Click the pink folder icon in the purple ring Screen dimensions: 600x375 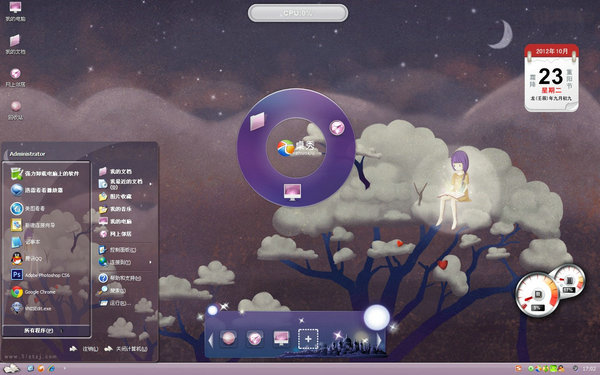(x=257, y=121)
